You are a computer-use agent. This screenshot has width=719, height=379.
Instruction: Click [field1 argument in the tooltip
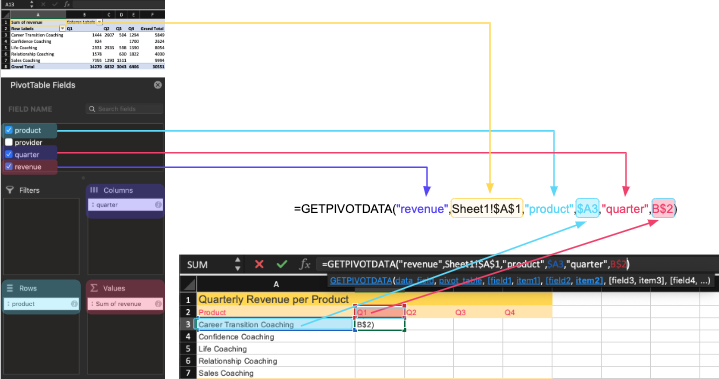tap(499, 280)
